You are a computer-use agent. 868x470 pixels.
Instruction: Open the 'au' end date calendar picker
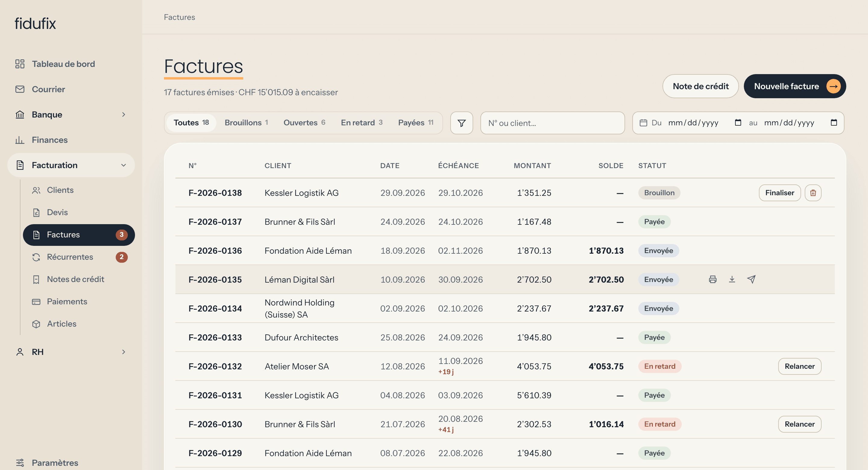[x=834, y=123]
